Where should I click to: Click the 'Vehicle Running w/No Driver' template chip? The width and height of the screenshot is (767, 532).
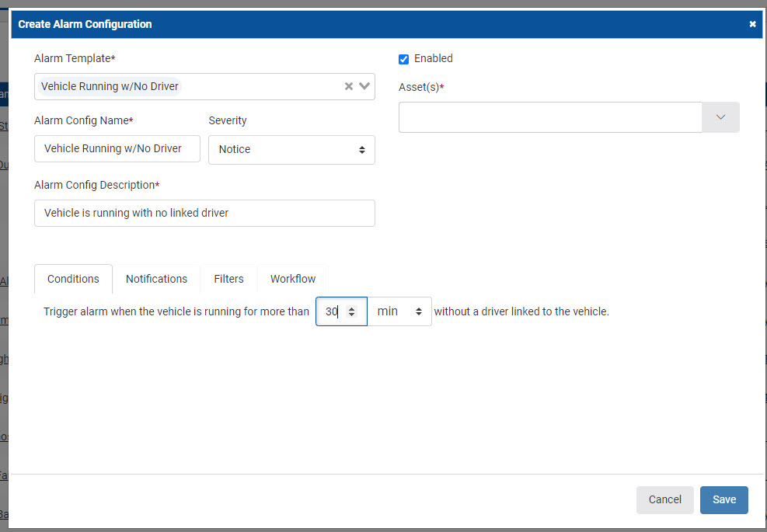coord(110,86)
